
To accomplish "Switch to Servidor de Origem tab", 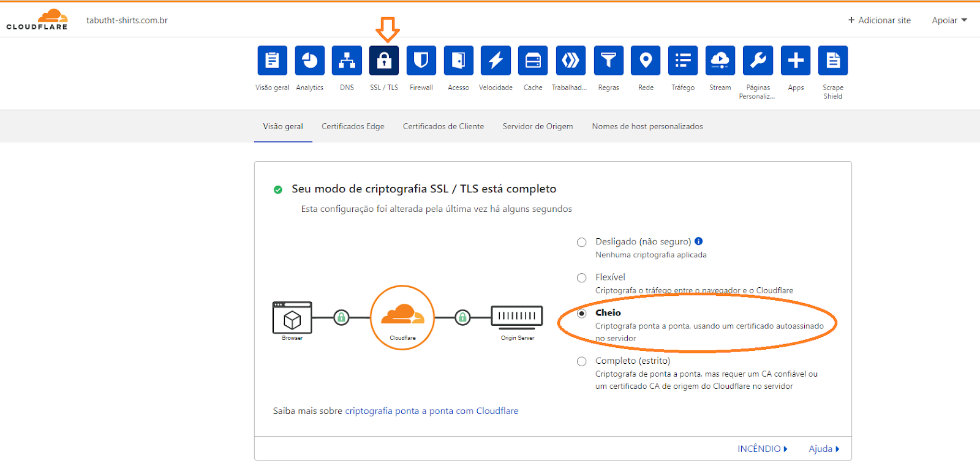I will coord(538,126).
